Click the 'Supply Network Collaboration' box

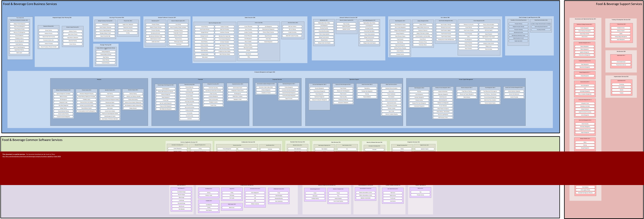coord(73,38)
